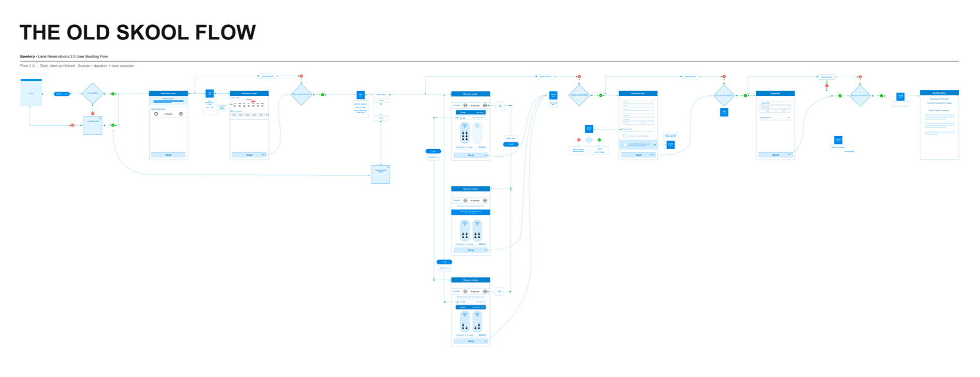
Task: Click the Home screen wireframe box
Action: pyautogui.click(x=31, y=93)
